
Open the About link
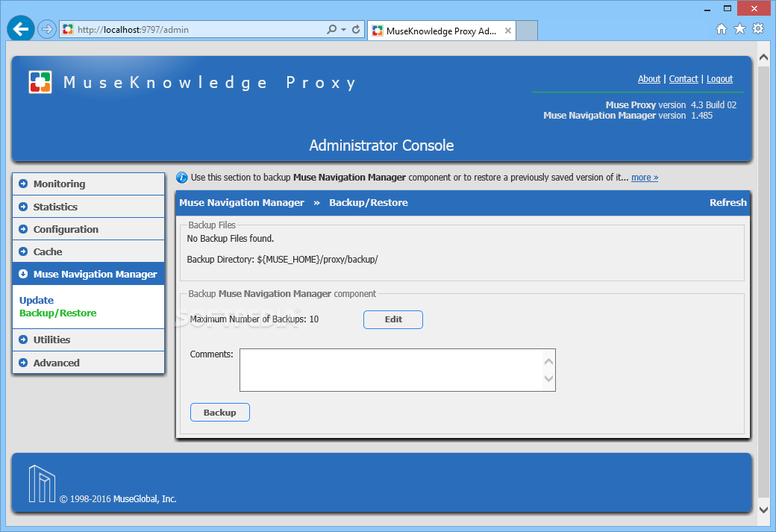click(x=649, y=78)
